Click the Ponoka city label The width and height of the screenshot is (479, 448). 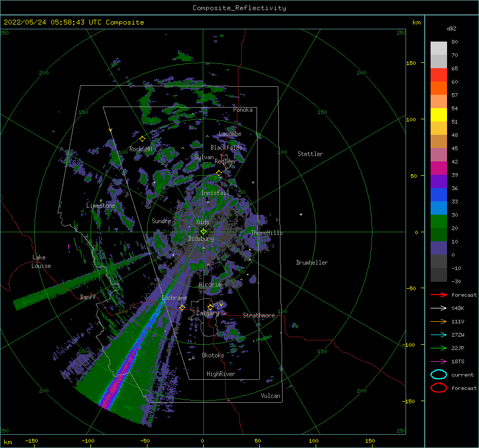[243, 110]
